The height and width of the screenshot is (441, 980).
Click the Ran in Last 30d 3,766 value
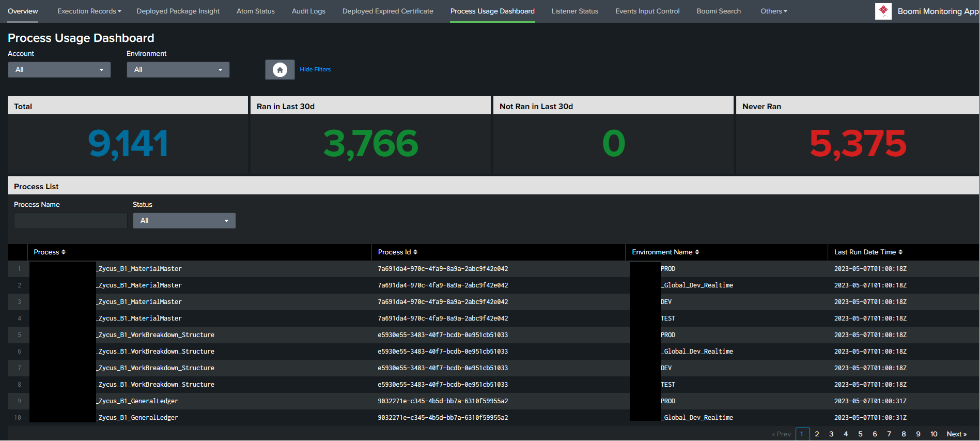(370, 144)
